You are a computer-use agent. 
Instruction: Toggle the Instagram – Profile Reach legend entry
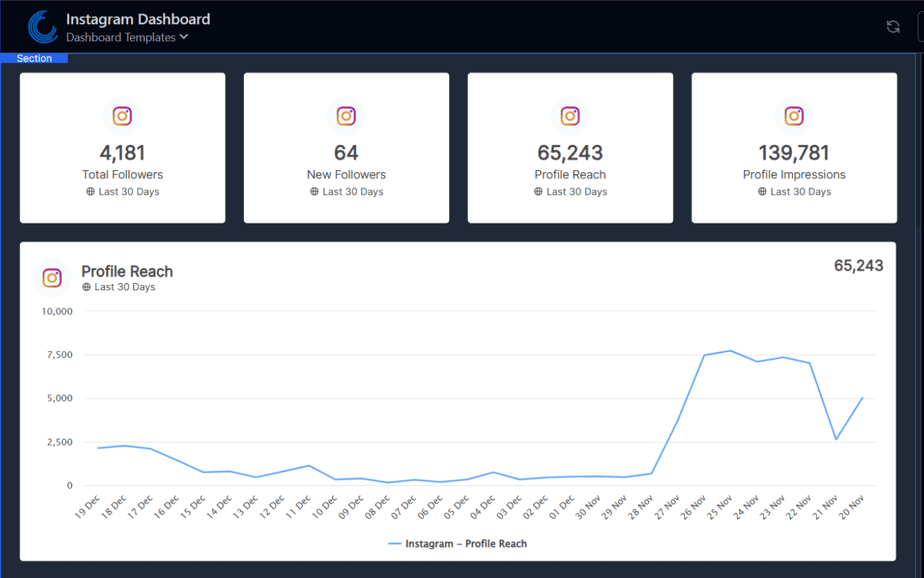click(458, 543)
